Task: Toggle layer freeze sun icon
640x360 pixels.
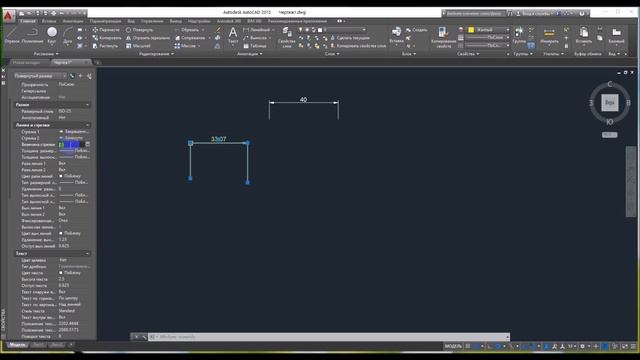Action: [x=307, y=30]
